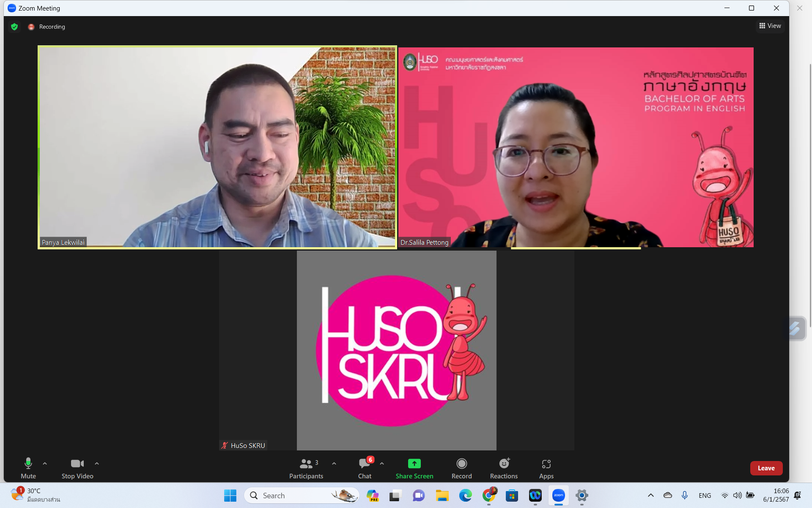Open Copilot preview from taskbar

point(373,495)
